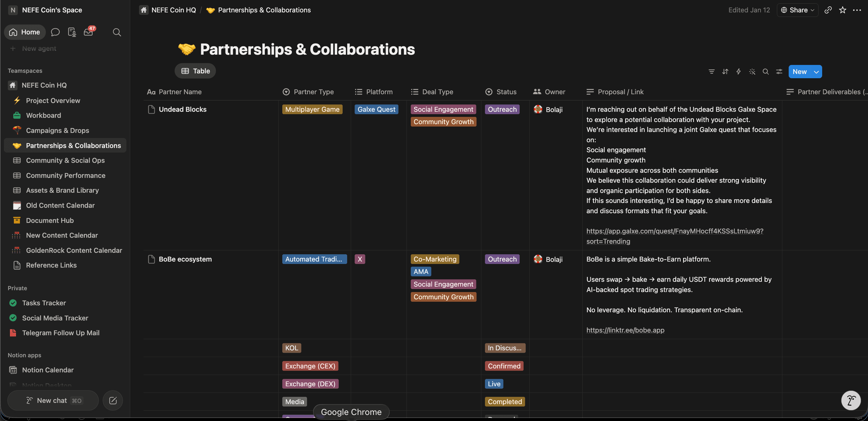Open the inbox icon with 47 badge
868x421 pixels.
click(x=89, y=32)
